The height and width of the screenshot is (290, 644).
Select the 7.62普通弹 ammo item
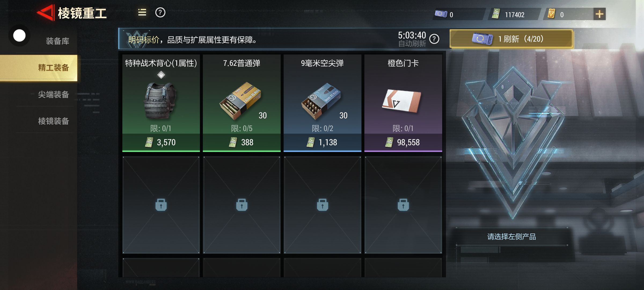pos(242,103)
